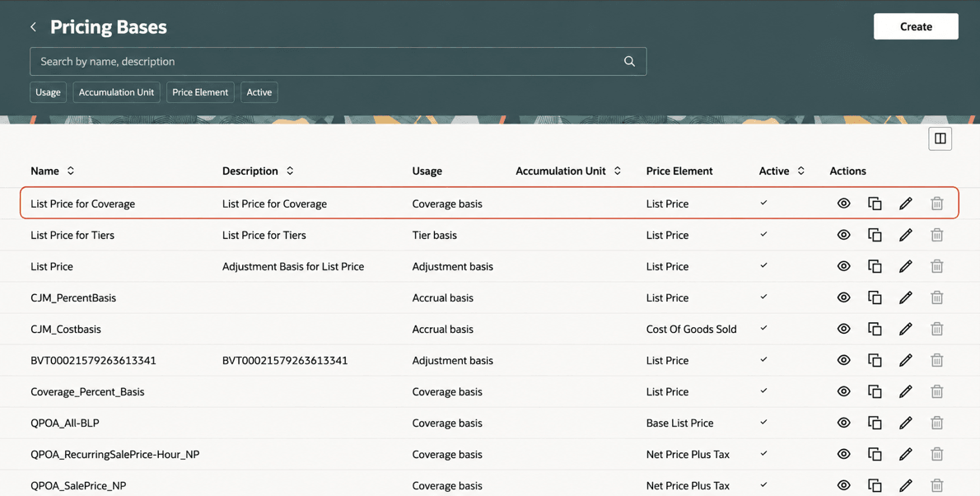The image size is (980, 496).
Task: Delete the List Price for Coverage row
Action: 937,204
